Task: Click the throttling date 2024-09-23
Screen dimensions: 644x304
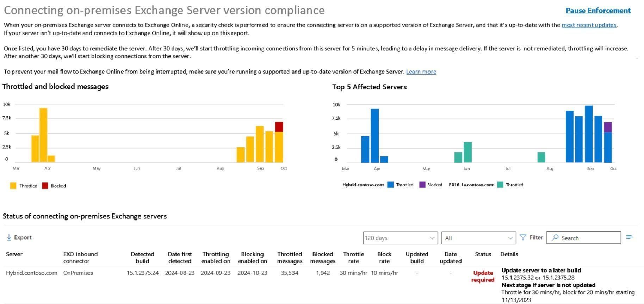Action: (x=216, y=273)
